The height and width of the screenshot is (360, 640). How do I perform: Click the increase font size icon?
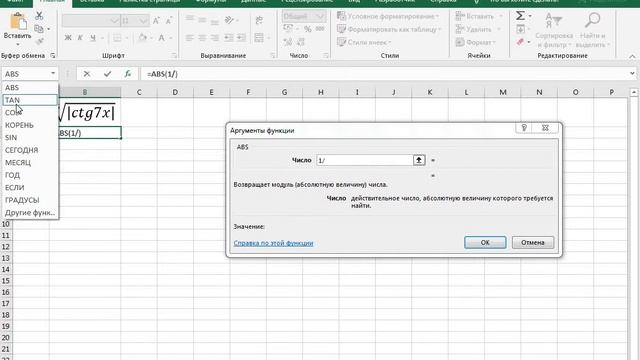pos(156,20)
